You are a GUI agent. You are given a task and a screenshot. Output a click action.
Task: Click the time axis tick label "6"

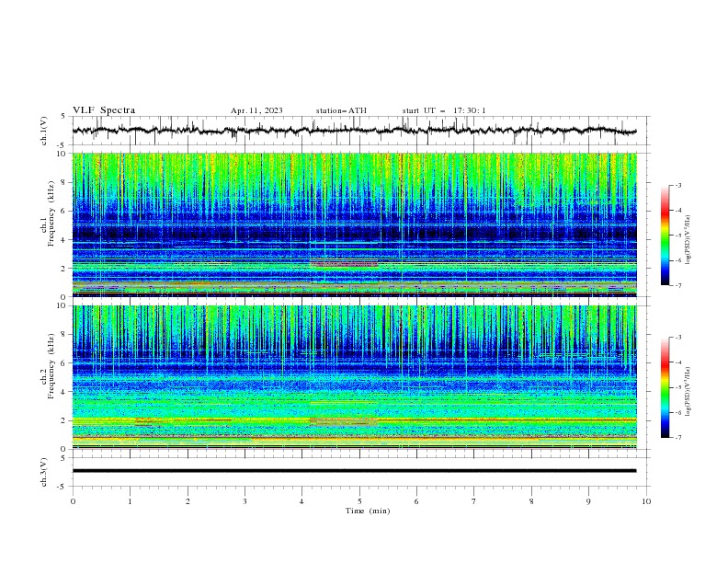[416, 501]
